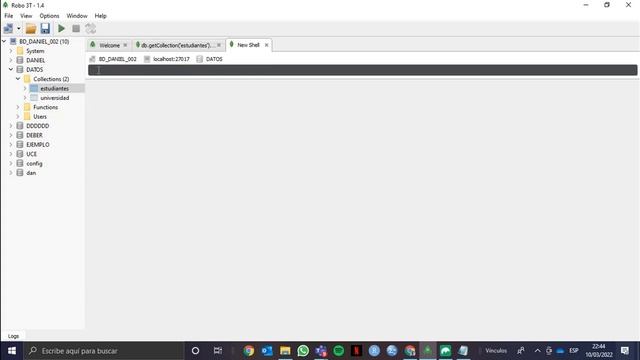Screen dimensions: 640x360
Task: Expand the estudiantes collection
Action: 25,88
